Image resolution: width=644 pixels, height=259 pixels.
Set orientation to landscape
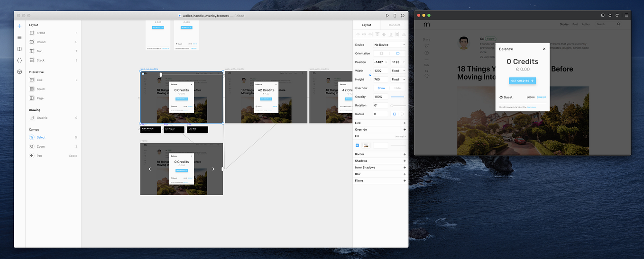[x=397, y=54]
